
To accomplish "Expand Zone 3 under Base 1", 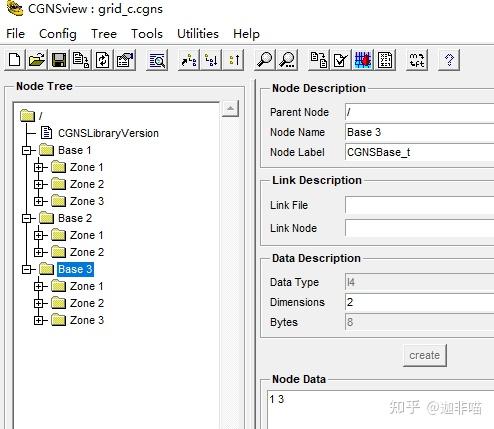I will [x=39, y=201].
